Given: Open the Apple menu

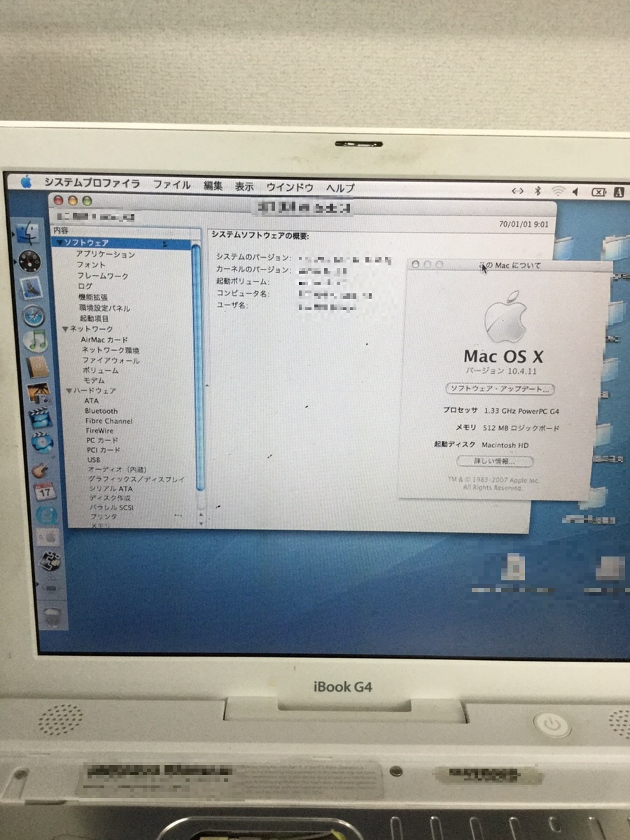Looking at the screenshot, I should (x=26, y=183).
